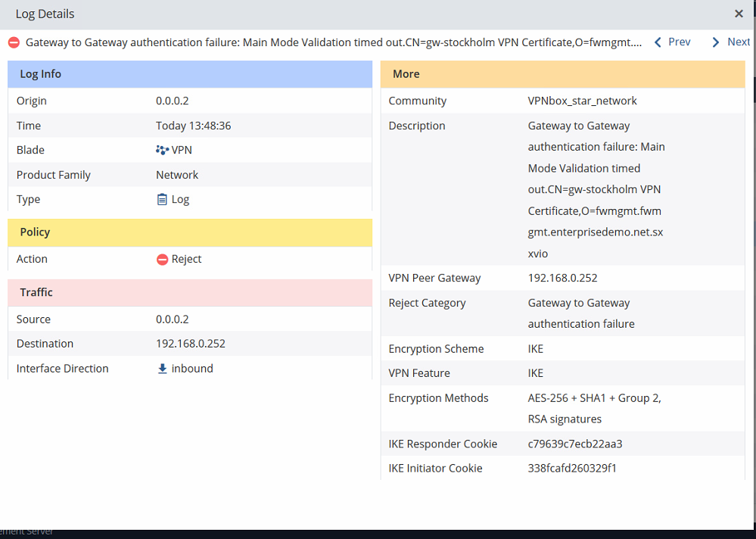Viewport: 756px width, 539px height.
Task: Click the Description field label
Action: (x=417, y=126)
